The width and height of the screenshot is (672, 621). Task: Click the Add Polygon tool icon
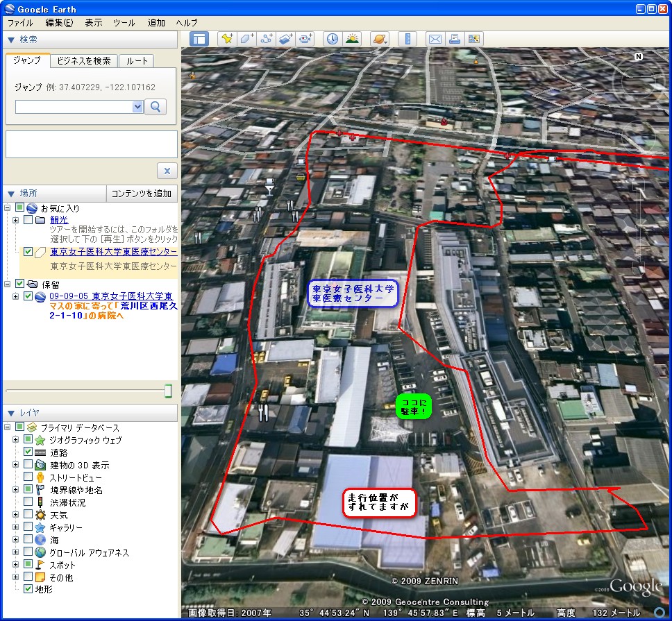[246, 39]
